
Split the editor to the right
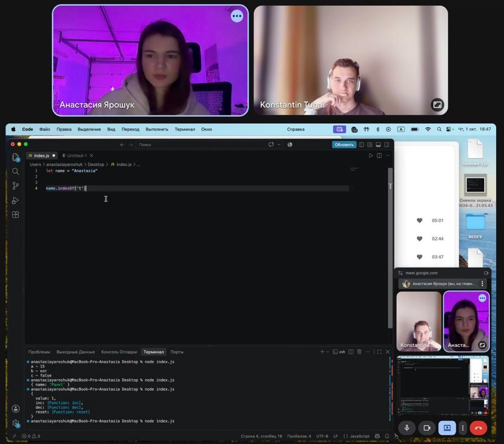pyautogui.click(x=379, y=156)
